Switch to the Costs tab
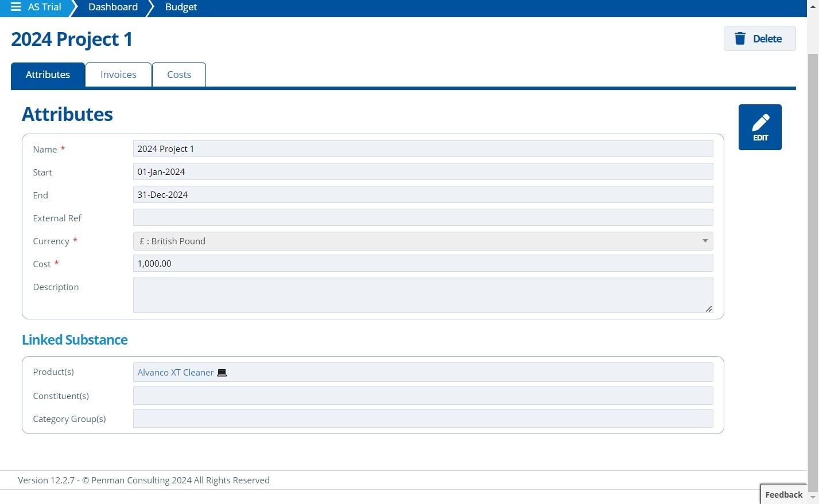Viewport: 819px width, 504px height. pyautogui.click(x=179, y=75)
